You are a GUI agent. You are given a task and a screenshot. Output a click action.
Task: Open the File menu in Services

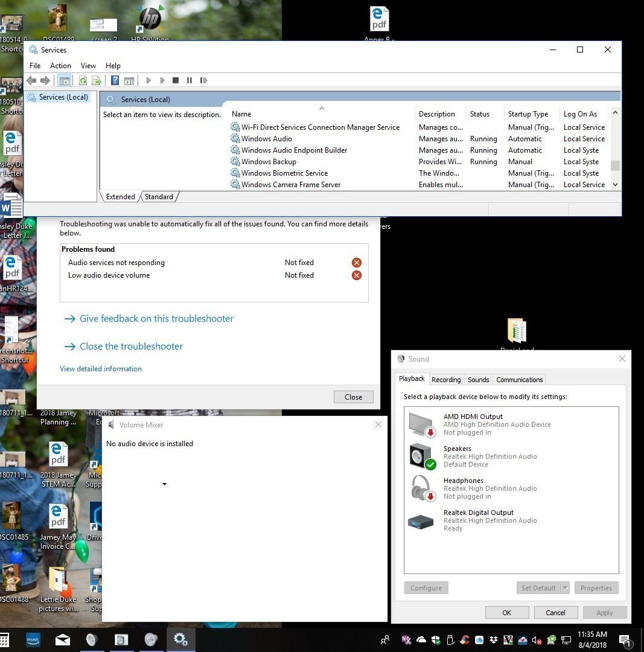(35, 65)
